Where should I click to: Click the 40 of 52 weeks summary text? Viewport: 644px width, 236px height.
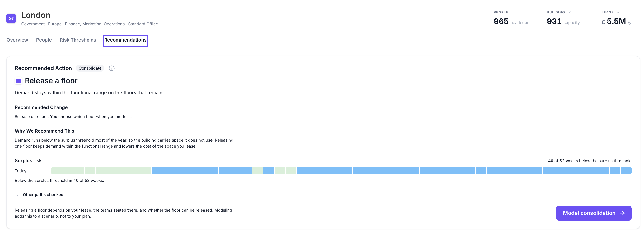pyautogui.click(x=590, y=161)
